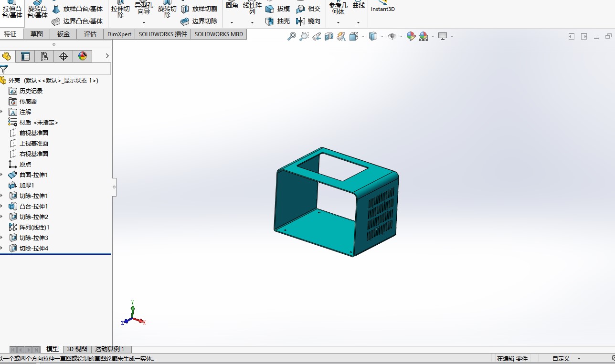The height and width of the screenshot is (364, 615).
Task: Click the 旋转切除 revolved cut tool
Action: tap(167, 10)
